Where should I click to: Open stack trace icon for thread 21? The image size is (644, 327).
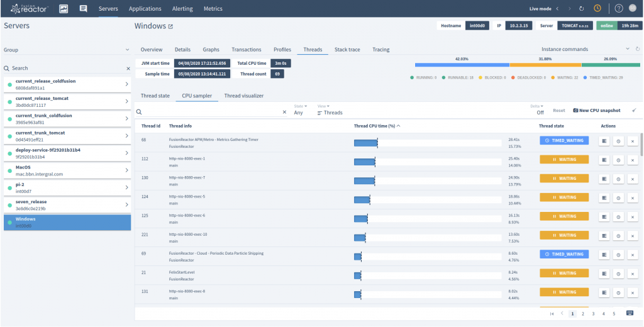coord(604,273)
